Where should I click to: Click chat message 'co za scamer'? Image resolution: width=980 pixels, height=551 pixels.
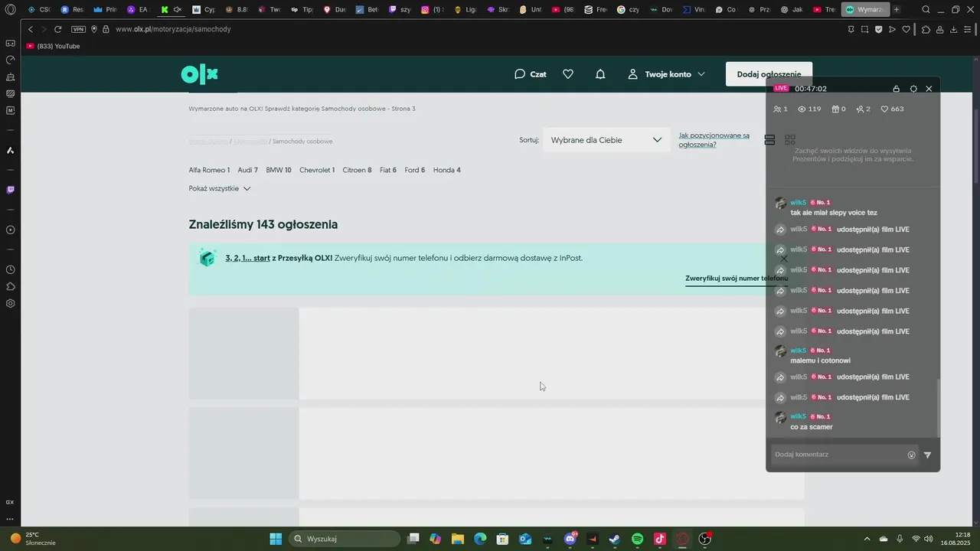(812, 427)
